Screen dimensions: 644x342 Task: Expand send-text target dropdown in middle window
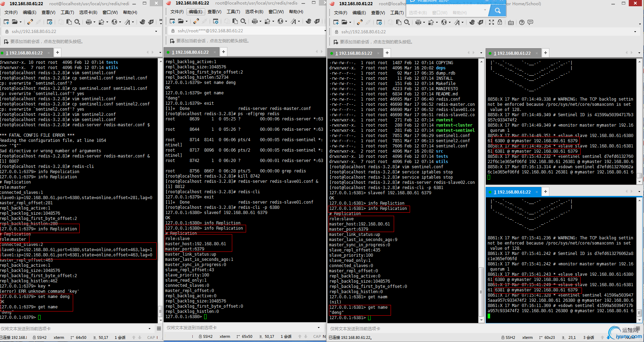click(319, 327)
